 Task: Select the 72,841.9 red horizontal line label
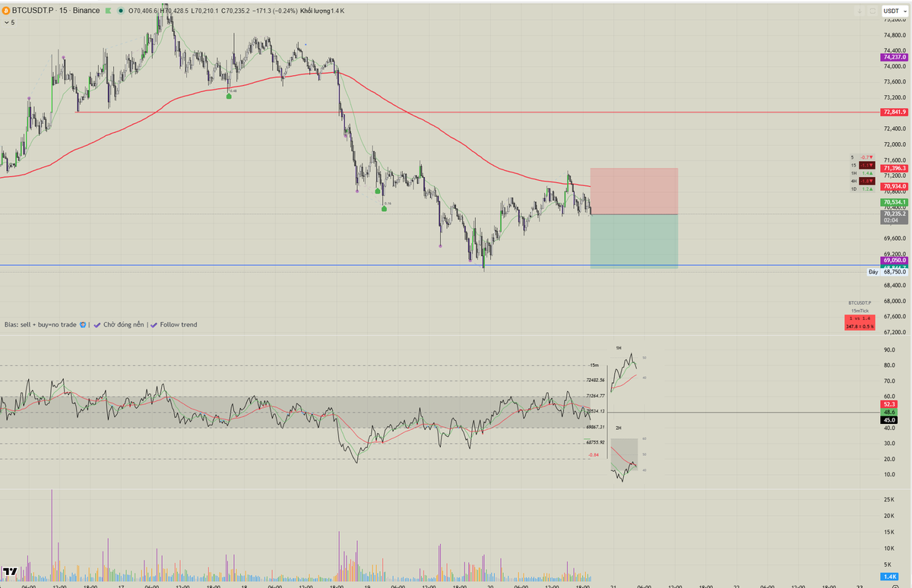click(895, 112)
